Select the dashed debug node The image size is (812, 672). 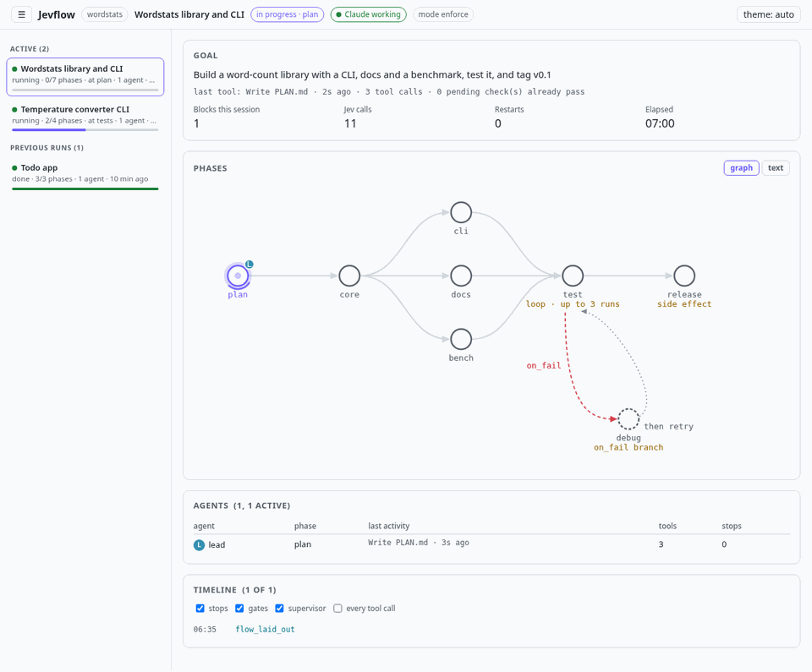pyautogui.click(x=628, y=418)
